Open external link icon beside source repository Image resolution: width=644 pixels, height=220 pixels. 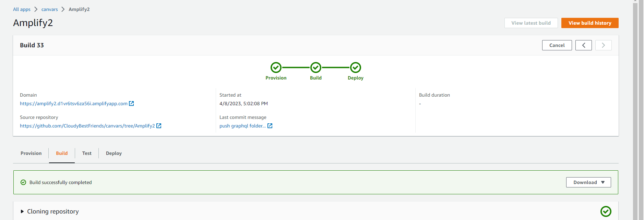[159, 126]
